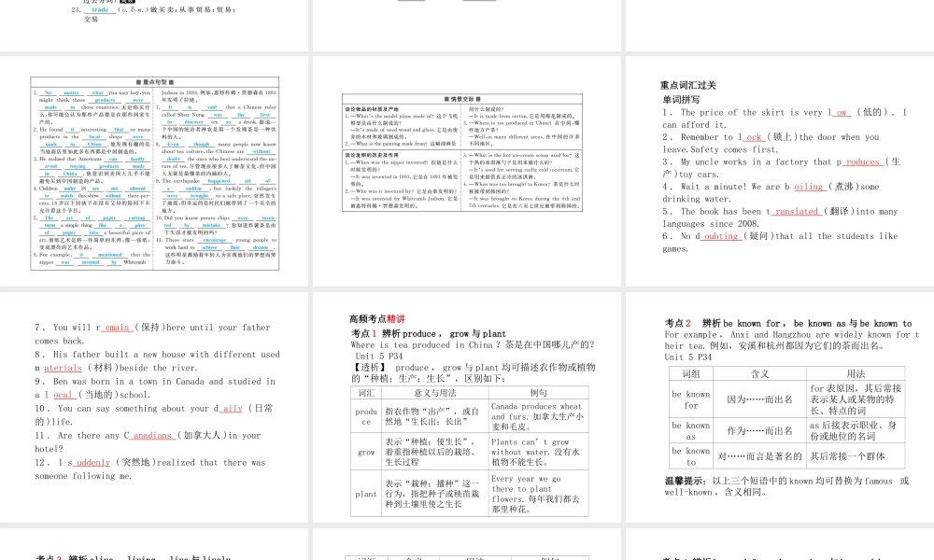Click the '23. trade' entry in the top slide

(154, 13)
